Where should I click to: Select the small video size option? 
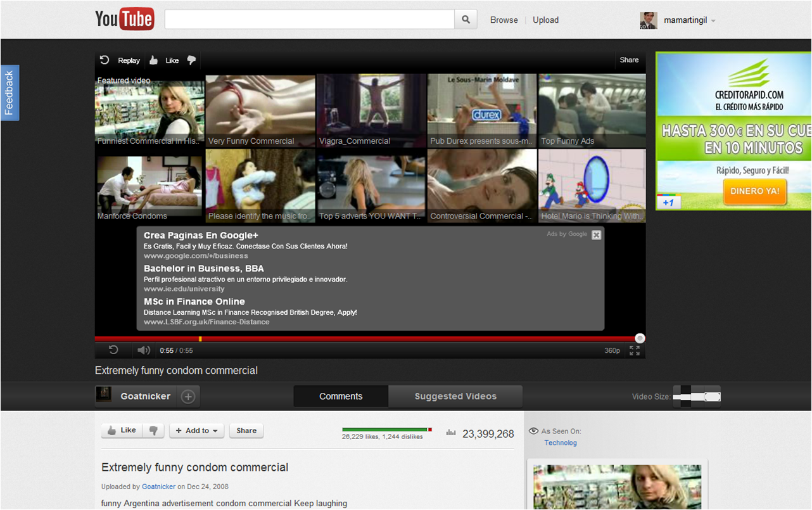click(676, 397)
